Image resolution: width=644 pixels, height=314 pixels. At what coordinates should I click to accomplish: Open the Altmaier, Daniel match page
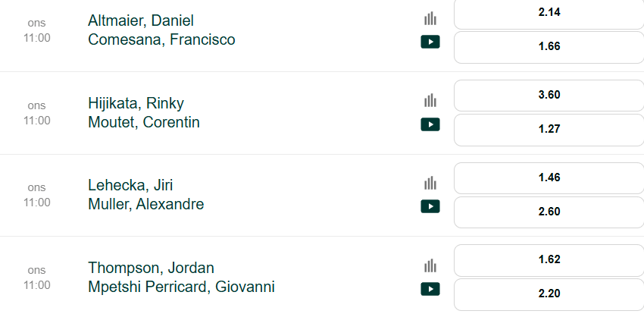[141, 20]
